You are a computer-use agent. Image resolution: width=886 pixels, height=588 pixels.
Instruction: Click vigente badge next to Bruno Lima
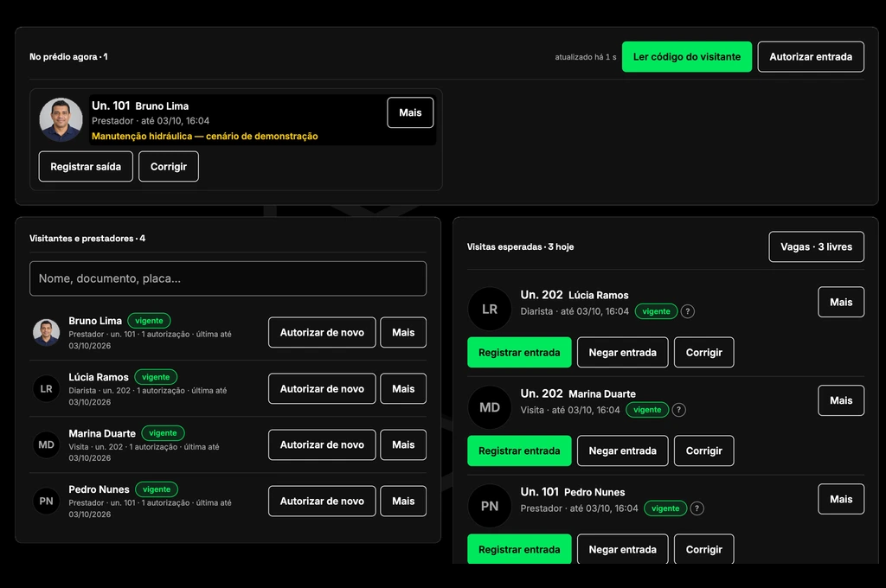pos(149,321)
